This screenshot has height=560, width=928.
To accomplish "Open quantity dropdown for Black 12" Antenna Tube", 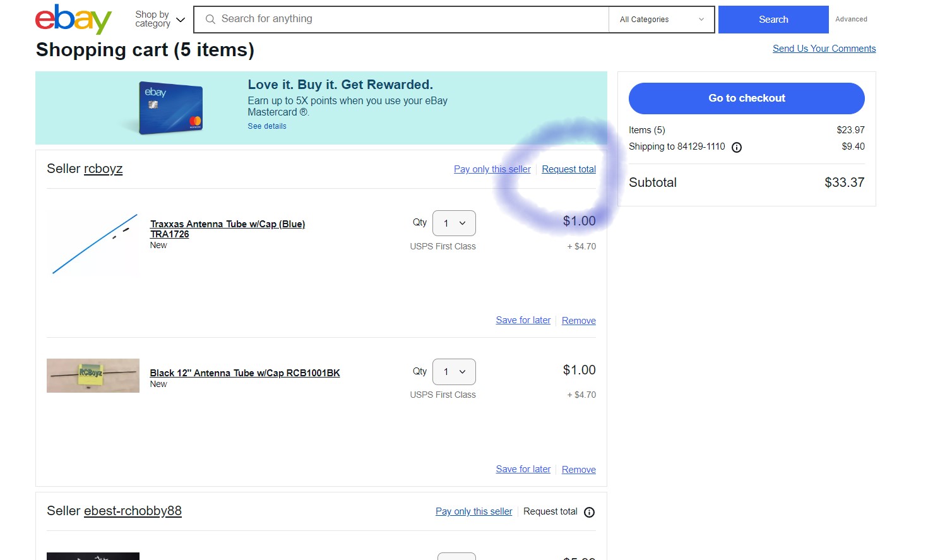I will pyautogui.click(x=454, y=372).
